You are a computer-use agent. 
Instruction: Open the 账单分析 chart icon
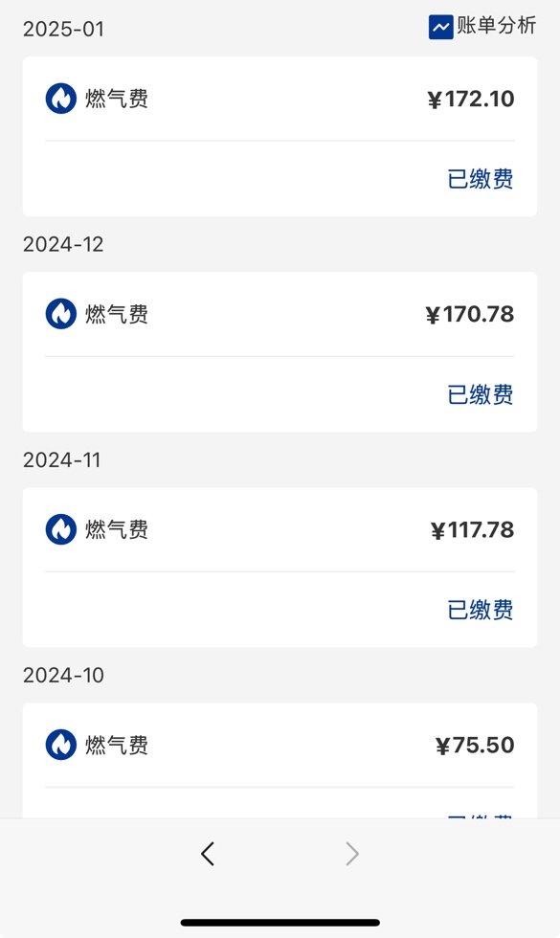[x=441, y=27]
